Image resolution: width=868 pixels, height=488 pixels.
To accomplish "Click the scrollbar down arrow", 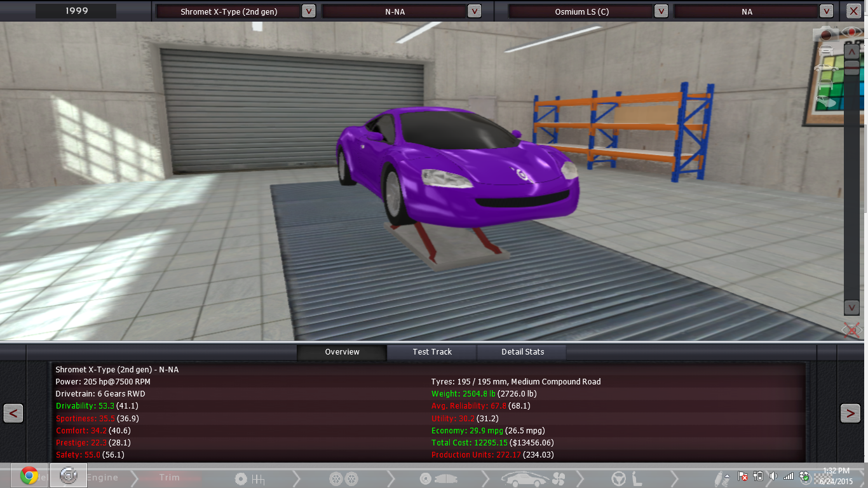I will [x=851, y=308].
